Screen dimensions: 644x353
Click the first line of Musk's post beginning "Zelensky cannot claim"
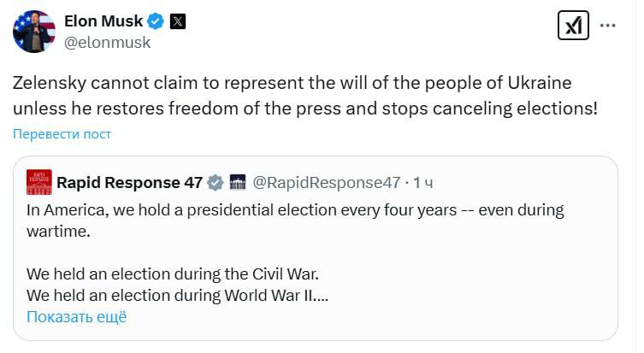click(292, 84)
